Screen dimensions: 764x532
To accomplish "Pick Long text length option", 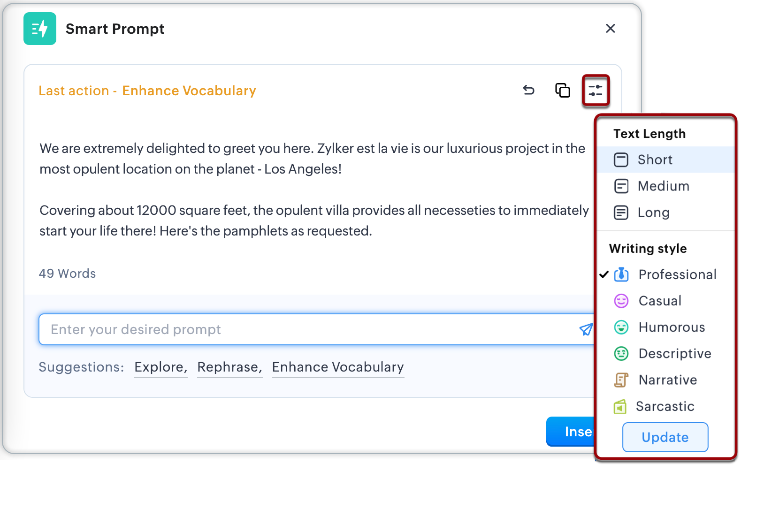I will pyautogui.click(x=665, y=213).
